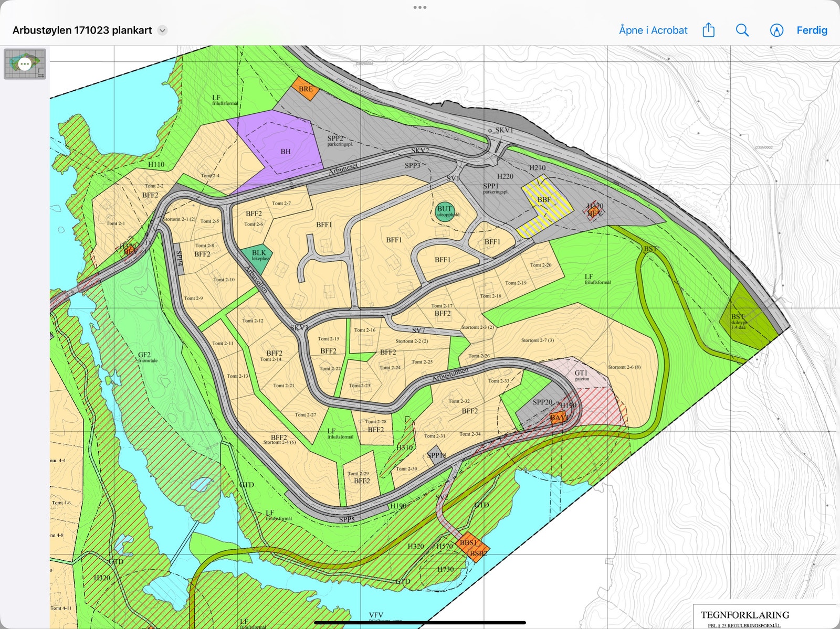This screenshot has width=840, height=629.
Task: Tap the SPP2 parkeringspl. label
Action: coord(340,141)
